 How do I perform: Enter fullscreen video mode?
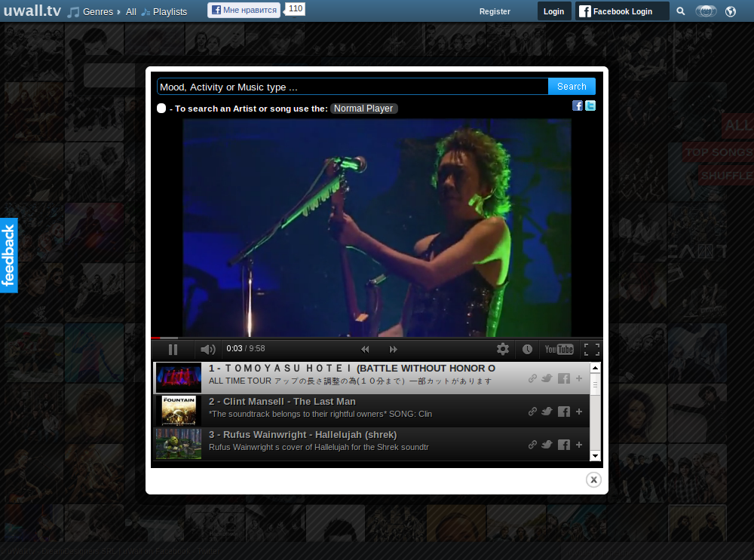pos(592,349)
